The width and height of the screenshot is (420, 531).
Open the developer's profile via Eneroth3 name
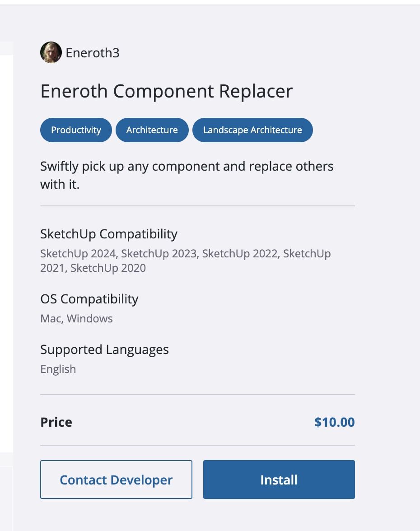coord(92,53)
